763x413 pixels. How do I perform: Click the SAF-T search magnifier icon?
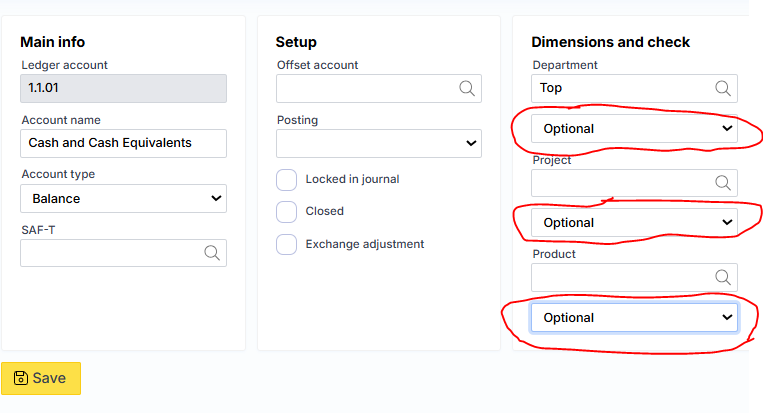(x=212, y=253)
